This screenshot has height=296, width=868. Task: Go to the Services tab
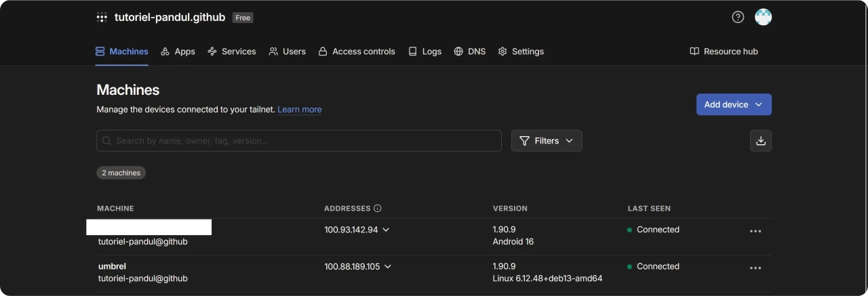pyautogui.click(x=231, y=51)
